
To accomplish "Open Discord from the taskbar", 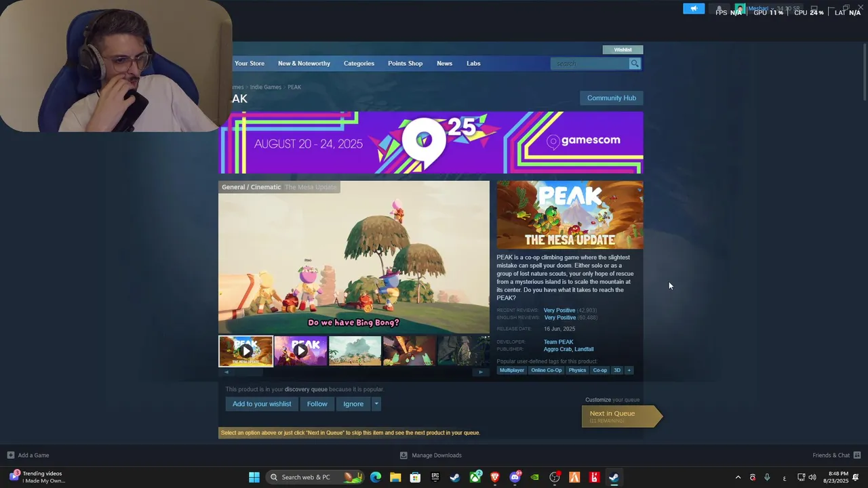I will click(x=515, y=477).
